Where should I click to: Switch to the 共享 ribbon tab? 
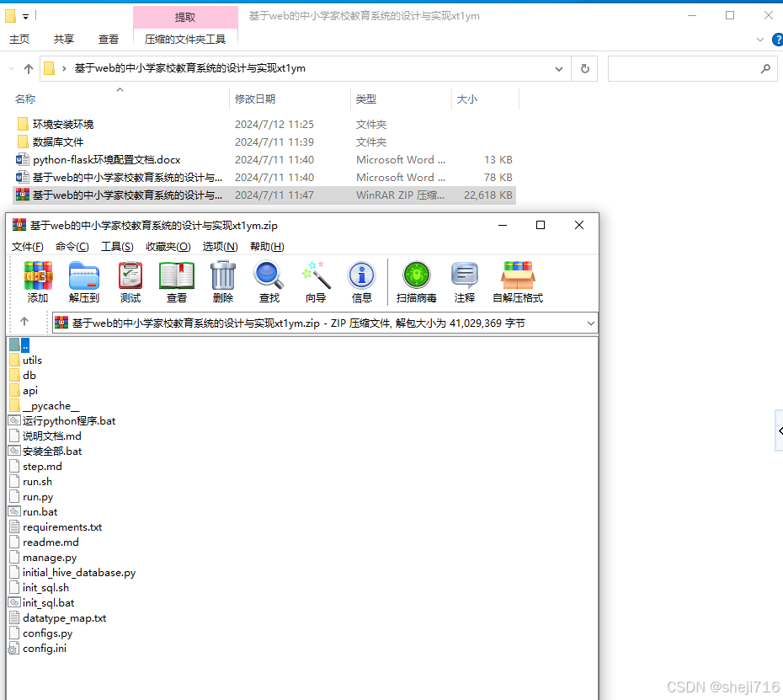click(64, 39)
